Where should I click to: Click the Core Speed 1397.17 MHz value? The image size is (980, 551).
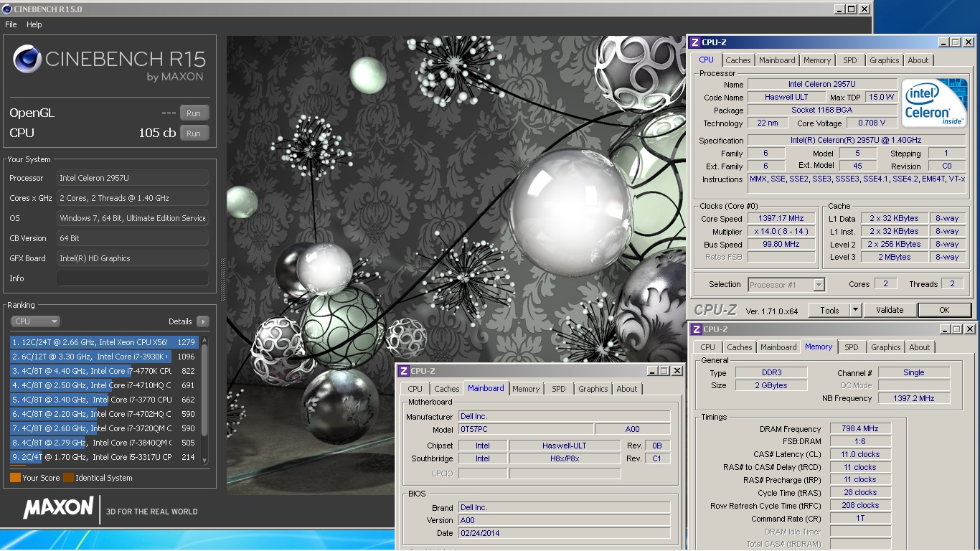[781, 218]
